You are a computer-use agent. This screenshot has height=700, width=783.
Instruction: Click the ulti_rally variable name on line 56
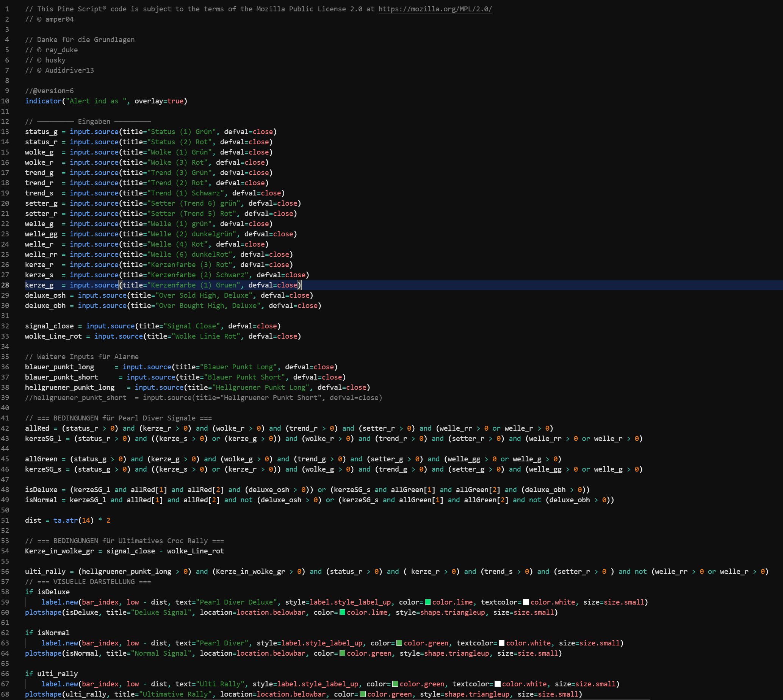[45, 572]
